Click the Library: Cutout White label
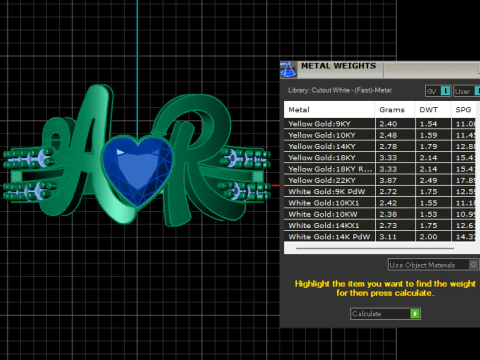 pyautogui.click(x=339, y=90)
